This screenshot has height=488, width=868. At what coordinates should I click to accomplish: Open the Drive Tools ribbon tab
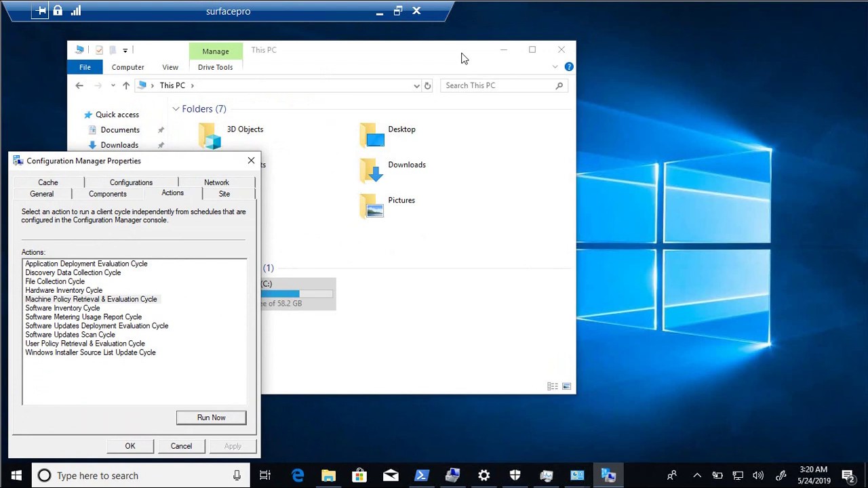(x=215, y=67)
